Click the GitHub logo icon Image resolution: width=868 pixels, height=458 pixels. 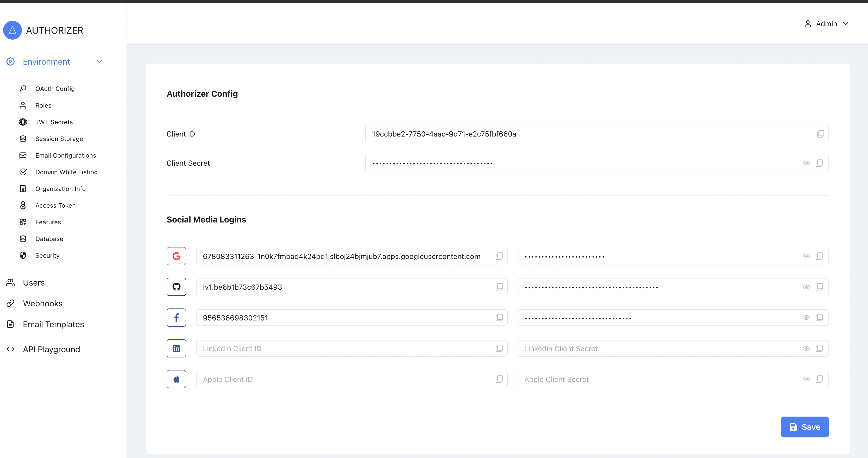176,287
